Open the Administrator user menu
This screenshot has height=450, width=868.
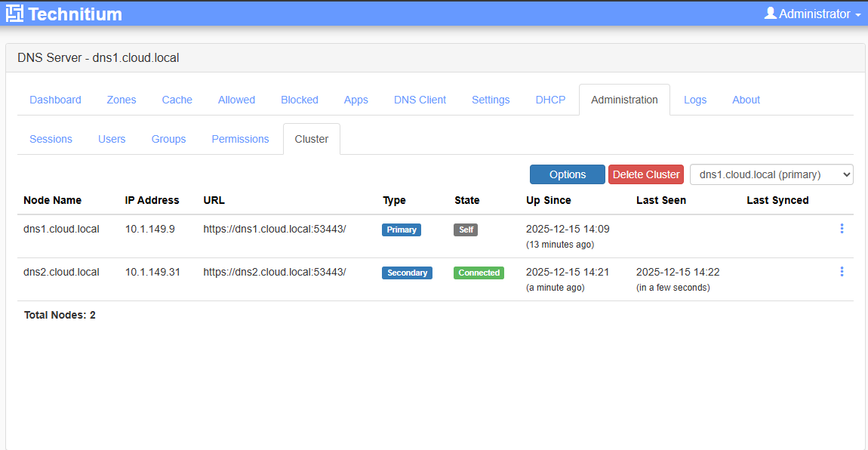point(812,14)
